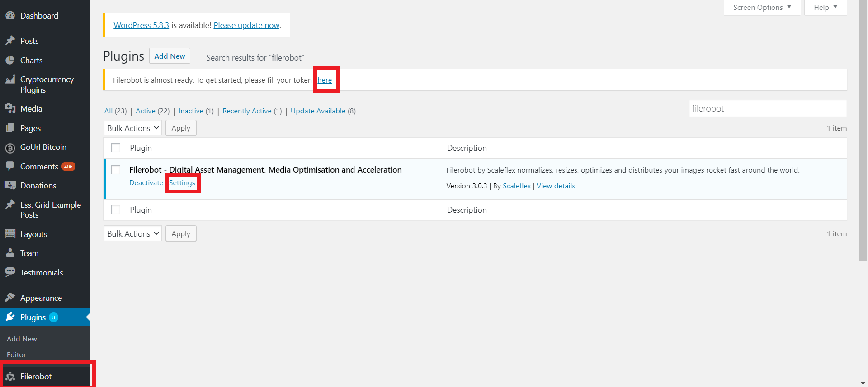
Task: Click the Filerobot plugin title text
Action: [265, 169]
